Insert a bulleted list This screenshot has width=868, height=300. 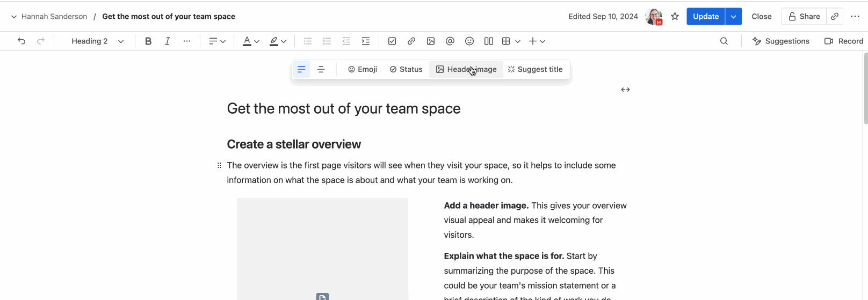pyautogui.click(x=308, y=41)
